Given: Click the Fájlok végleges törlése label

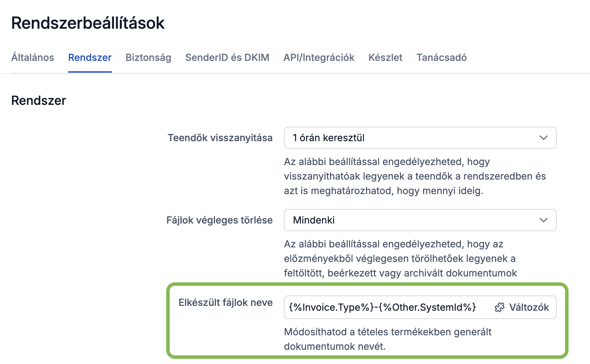Looking at the screenshot, I should tap(220, 220).
